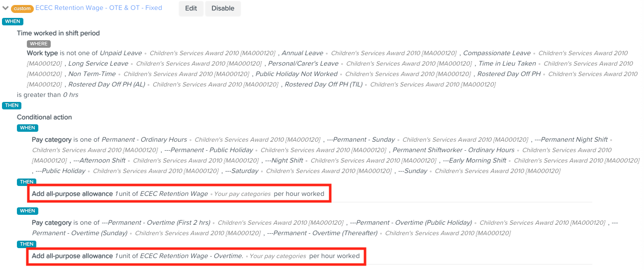
Task: Disable the rule with the Disable button
Action: coord(223,8)
